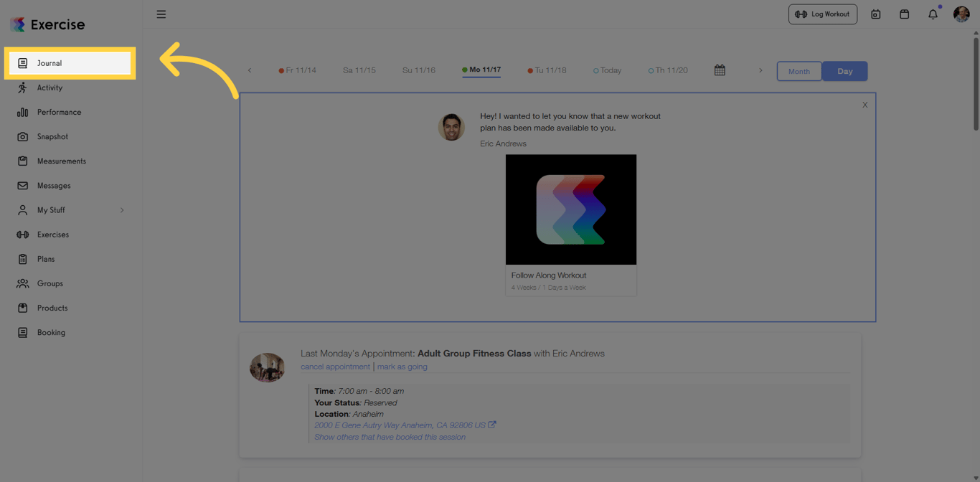Viewport: 980px width, 482px height.
Task: Click the Messages envelope icon
Action: 23,185
